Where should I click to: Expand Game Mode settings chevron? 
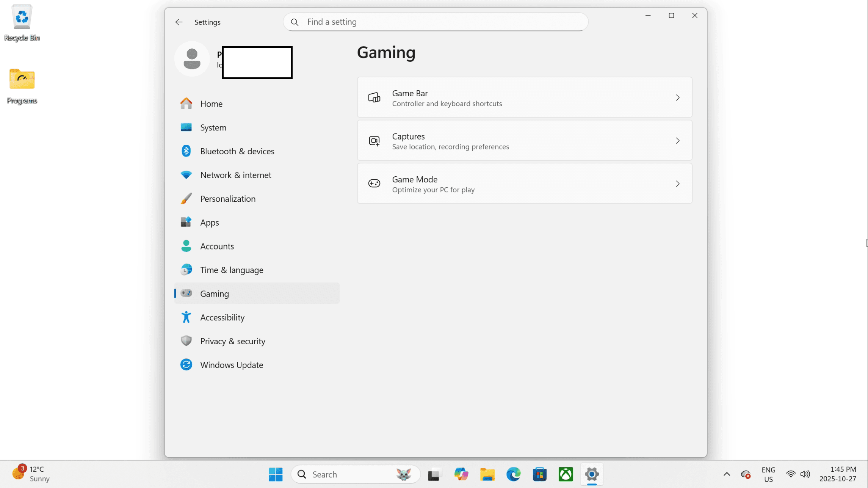click(x=678, y=184)
